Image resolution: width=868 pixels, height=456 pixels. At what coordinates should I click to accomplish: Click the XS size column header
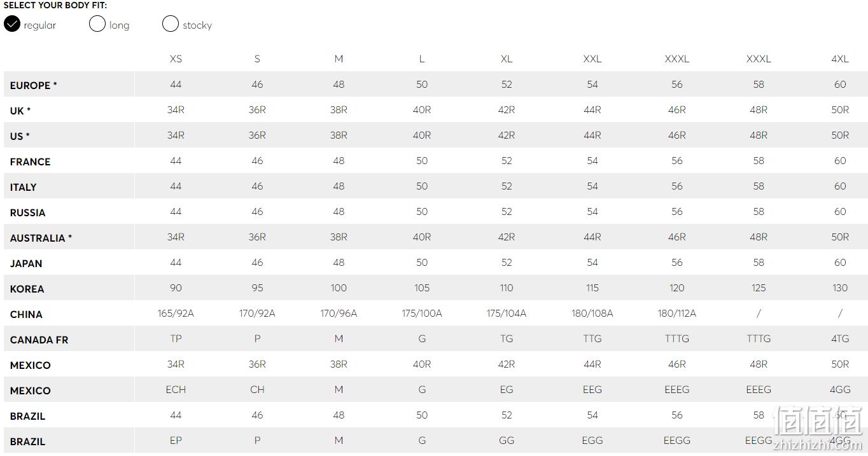point(176,59)
